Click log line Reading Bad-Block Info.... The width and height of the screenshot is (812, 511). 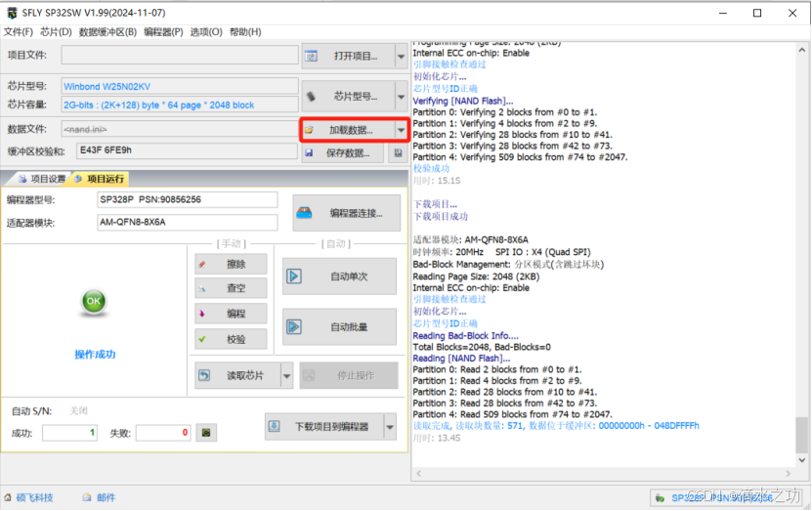pyautogui.click(x=465, y=335)
